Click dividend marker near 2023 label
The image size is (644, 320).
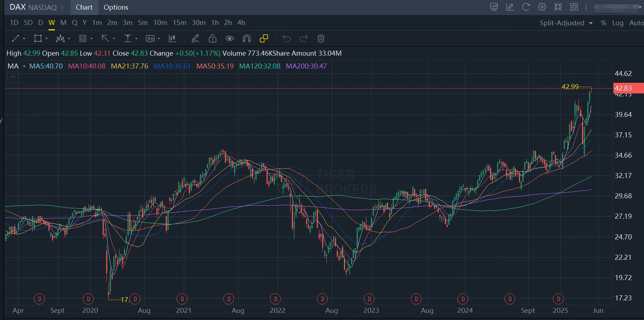[369, 299]
